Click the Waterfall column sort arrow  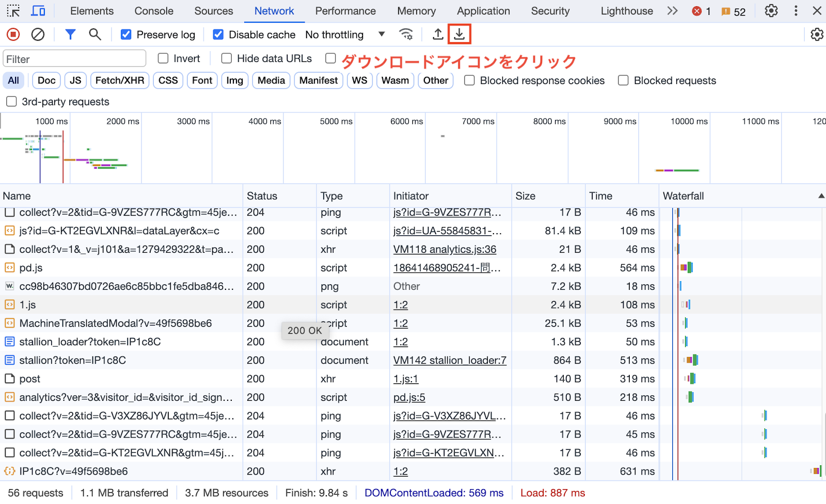[821, 196]
